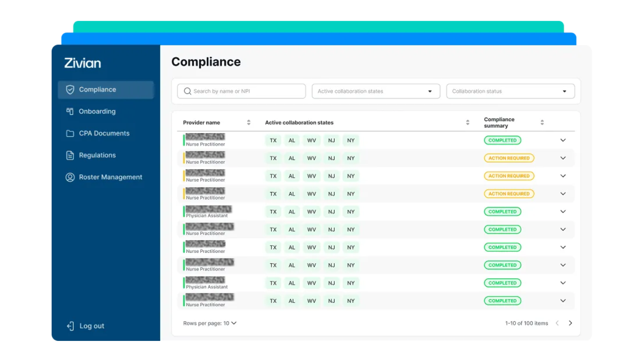Open Regulations using the document icon
644x362 pixels.
pyautogui.click(x=70, y=155)
